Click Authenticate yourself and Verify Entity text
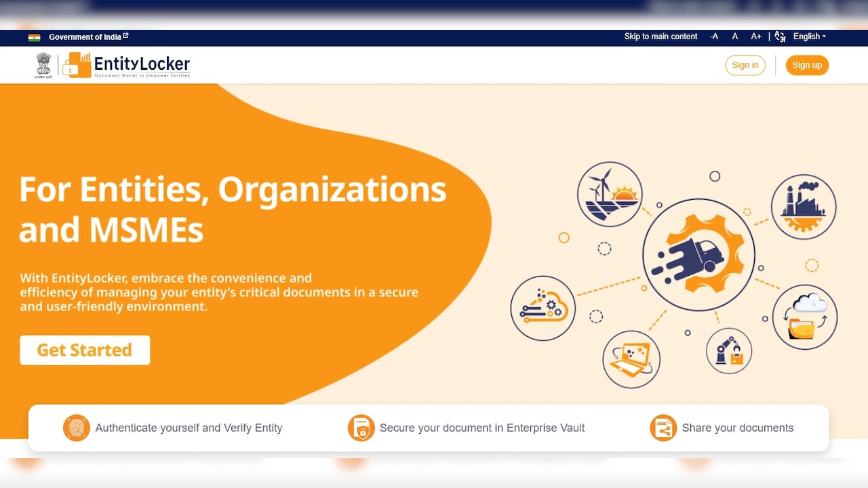The image size is (868, 488). coord(189,428)
